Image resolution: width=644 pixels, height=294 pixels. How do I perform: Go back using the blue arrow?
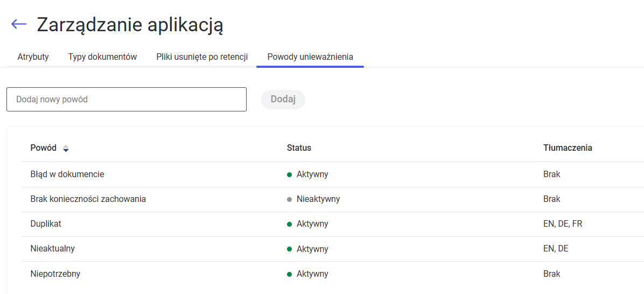[x=19, y=24]
